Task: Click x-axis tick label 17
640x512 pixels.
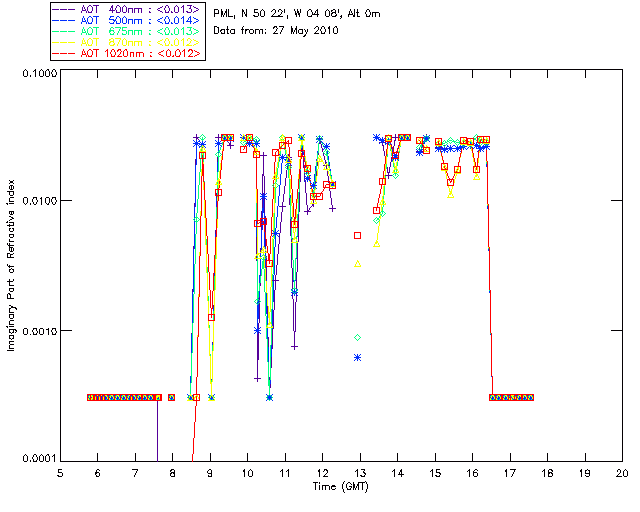Action: click(510, 473)
